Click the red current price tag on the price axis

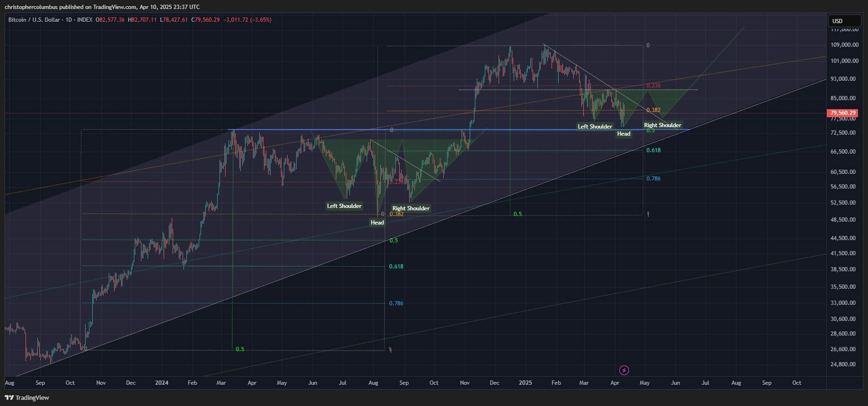(843, 113)
